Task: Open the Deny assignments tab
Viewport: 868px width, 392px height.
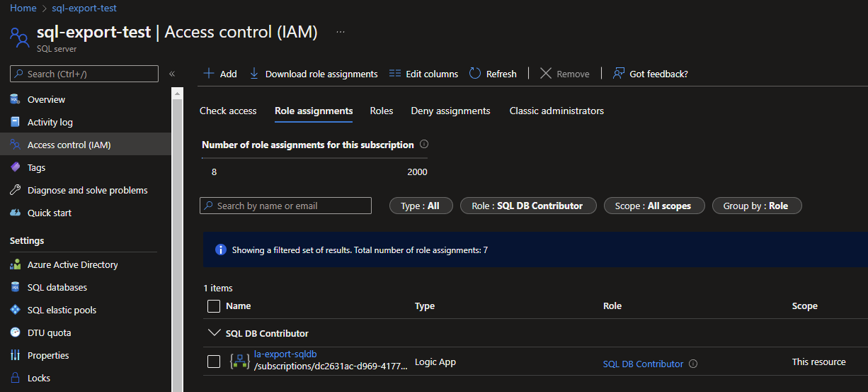Action: (450, 111)
